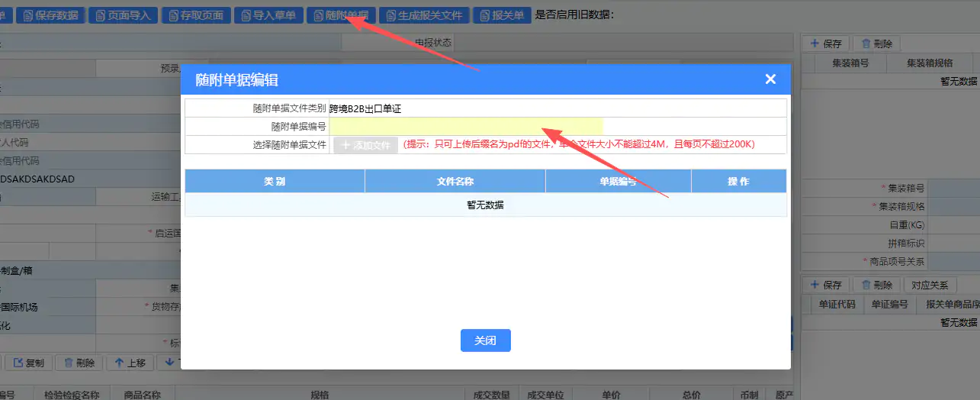Select the 存取页面 toolbar button

195,15
